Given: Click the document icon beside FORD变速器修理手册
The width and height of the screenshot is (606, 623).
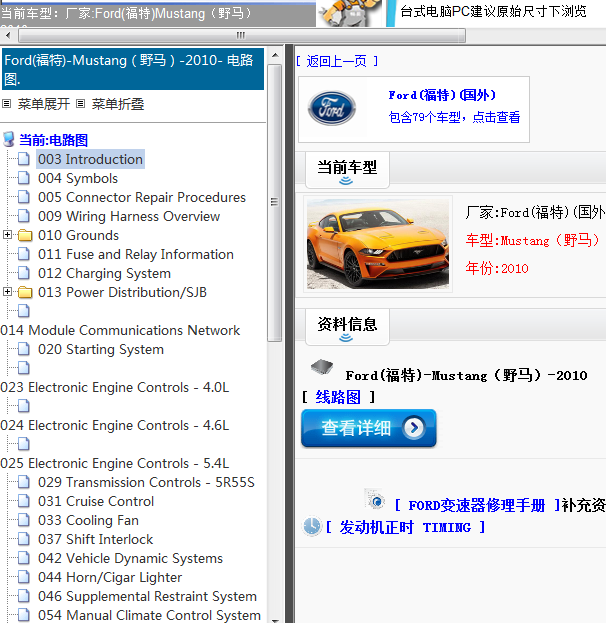Looking at the screenshot, I should coord(376,499).
